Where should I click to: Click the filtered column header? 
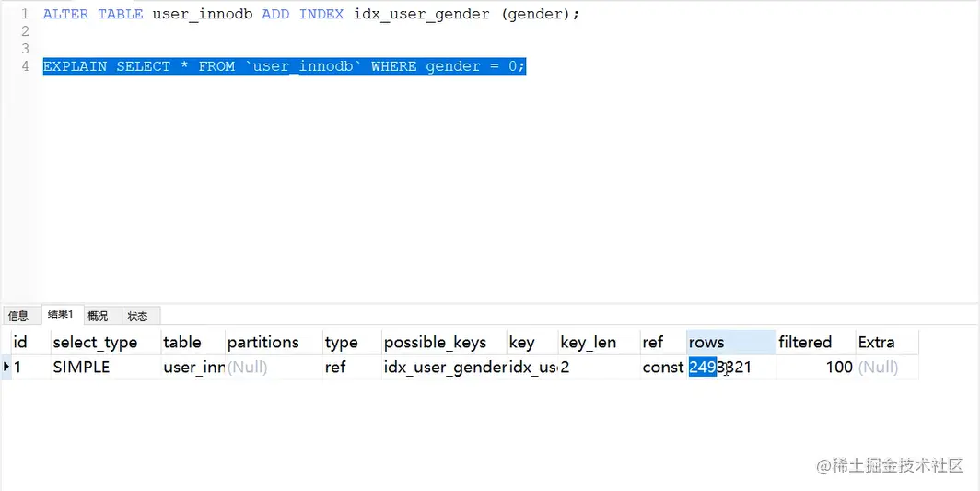(x=816, y=342)
